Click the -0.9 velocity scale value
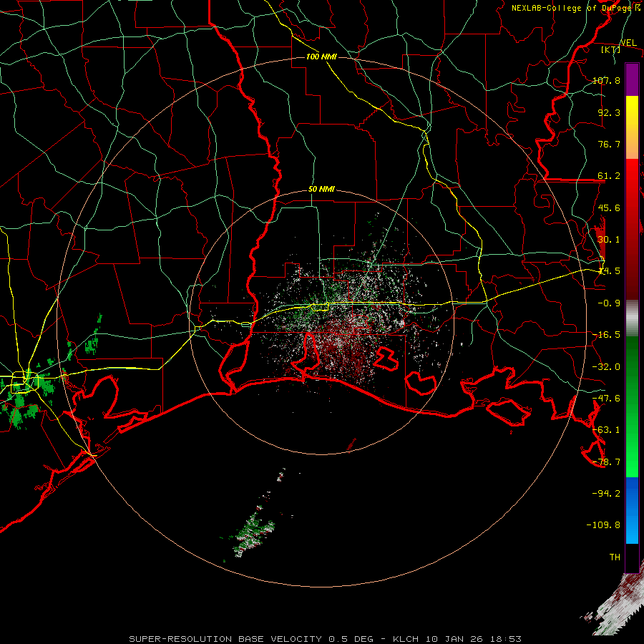The width and height of the screenshot is (644, 644). (609, 303)
